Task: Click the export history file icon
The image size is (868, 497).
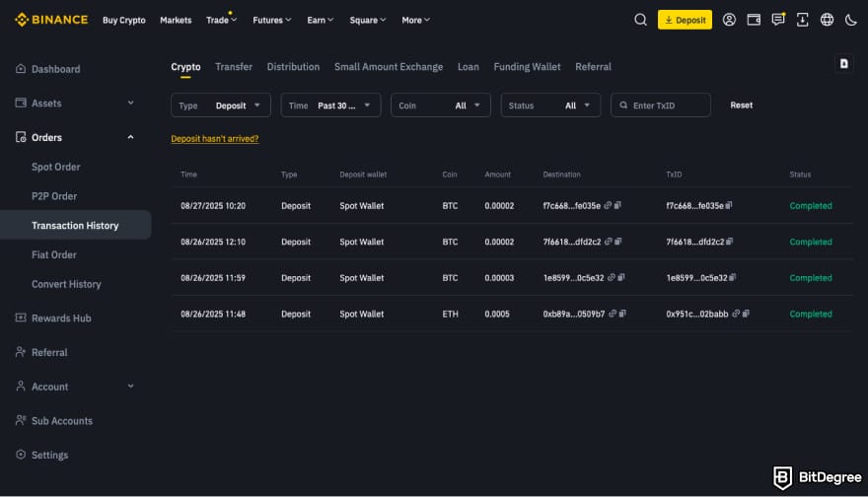Action: pyautogui.click(x=843, y=64)
